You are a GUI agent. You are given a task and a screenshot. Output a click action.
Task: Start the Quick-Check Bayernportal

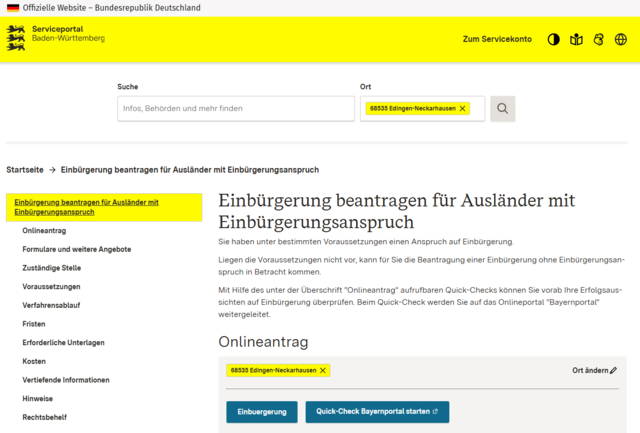(377, 411)
